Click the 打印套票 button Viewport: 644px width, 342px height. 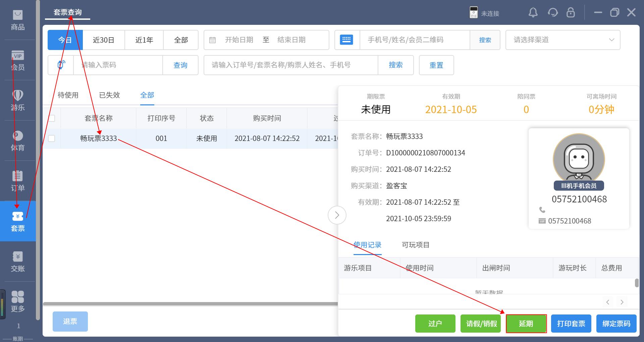(x=571, y=324)
